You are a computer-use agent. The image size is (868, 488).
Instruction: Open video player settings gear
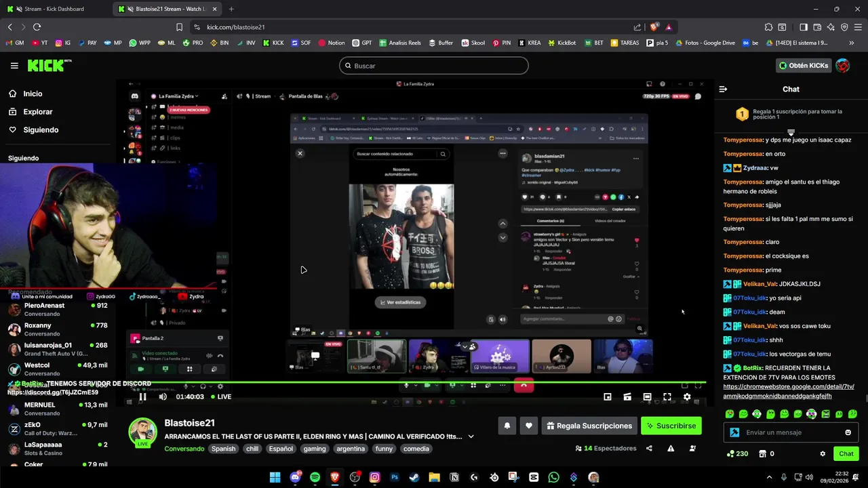(687, 396)
